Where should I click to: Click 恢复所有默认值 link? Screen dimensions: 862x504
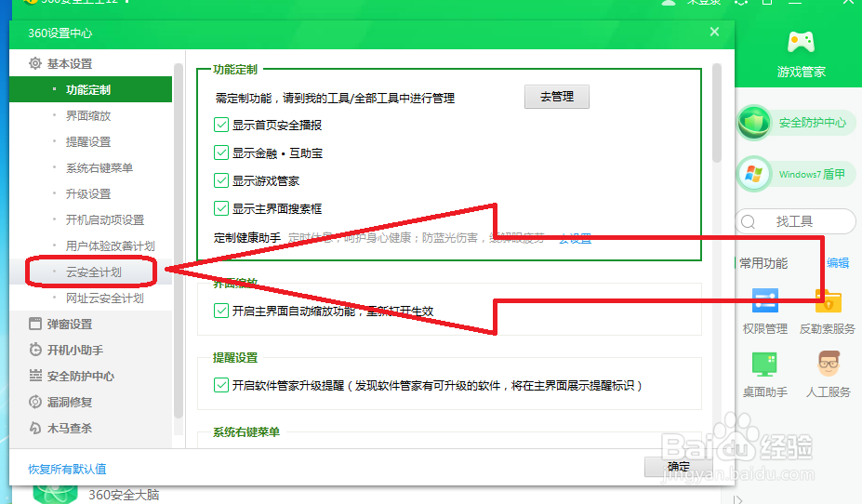67,469
